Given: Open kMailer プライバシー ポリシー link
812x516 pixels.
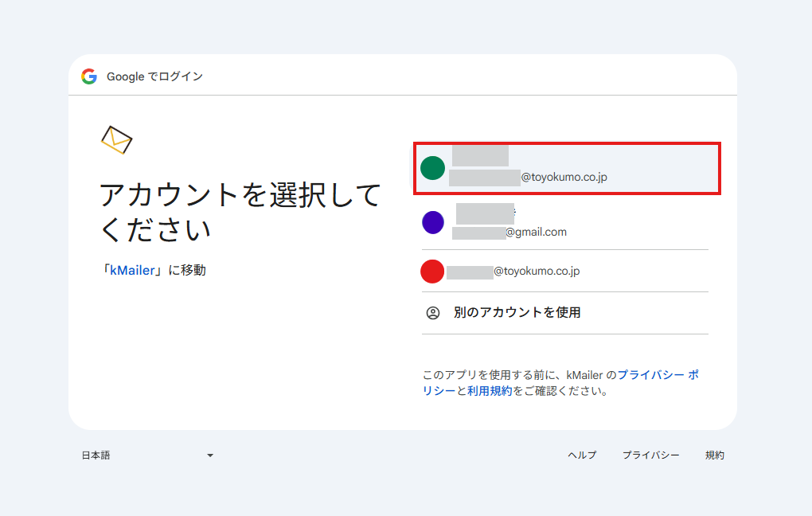Looking at the screenshot, I should 657,374.
